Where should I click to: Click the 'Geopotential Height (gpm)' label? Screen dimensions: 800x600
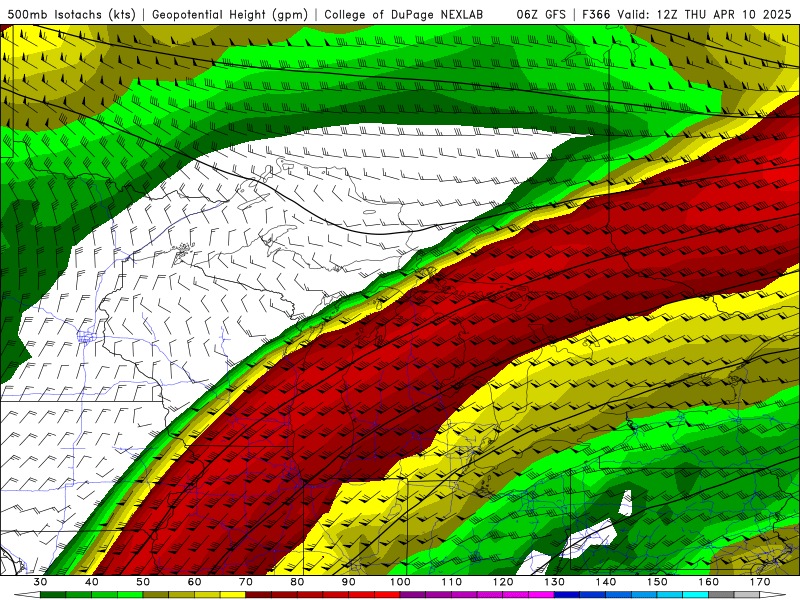click(230, 15)
